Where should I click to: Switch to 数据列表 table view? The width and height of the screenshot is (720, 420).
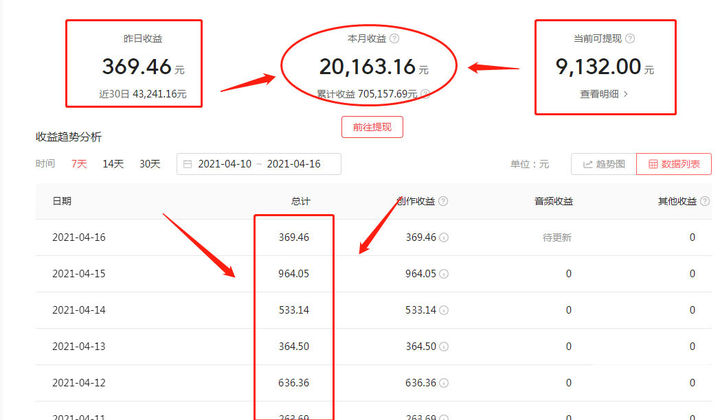click(674, 164)
